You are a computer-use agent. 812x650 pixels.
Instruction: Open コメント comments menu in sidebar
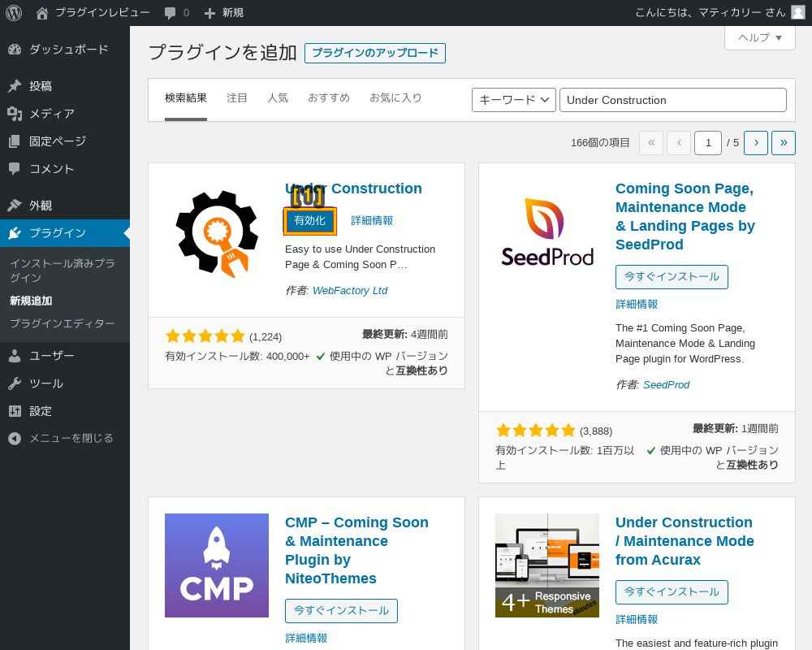pyautogui.click(x=65, y=168)
